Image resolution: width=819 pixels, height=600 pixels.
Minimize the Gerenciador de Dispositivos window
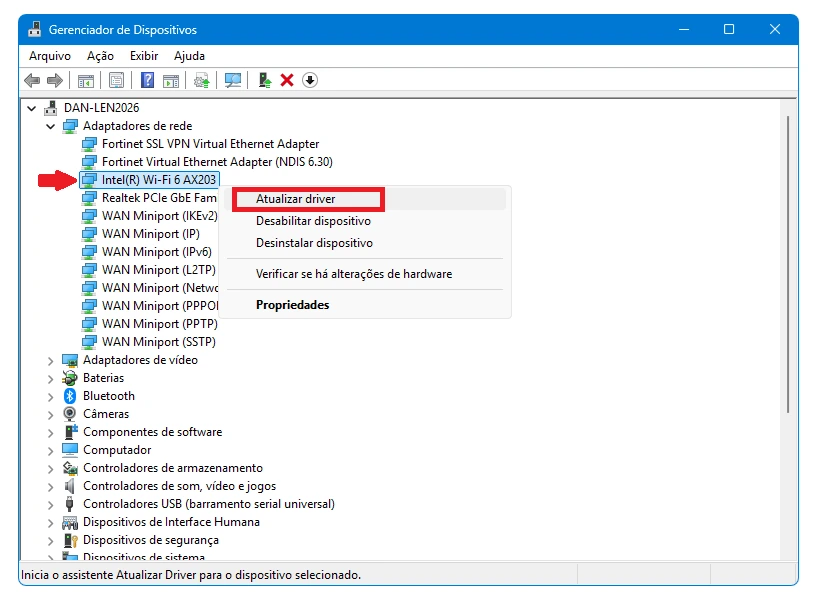pos(684,29)
